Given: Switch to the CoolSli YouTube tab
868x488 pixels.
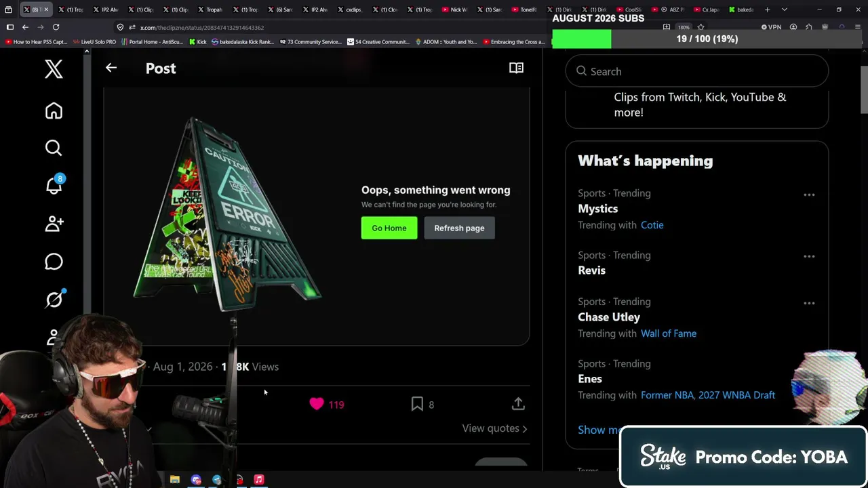Looking at the screenshot, I should [x=630, y=9].
